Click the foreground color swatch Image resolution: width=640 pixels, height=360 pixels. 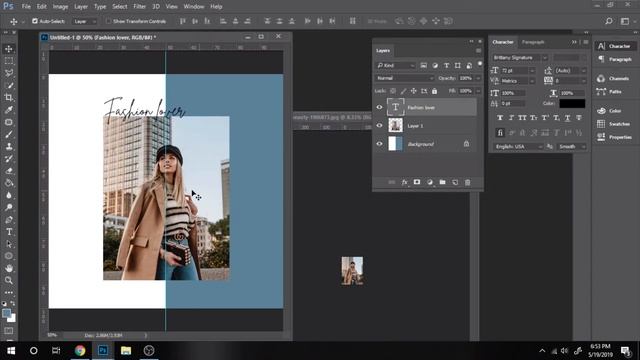[x=7, y=313]
